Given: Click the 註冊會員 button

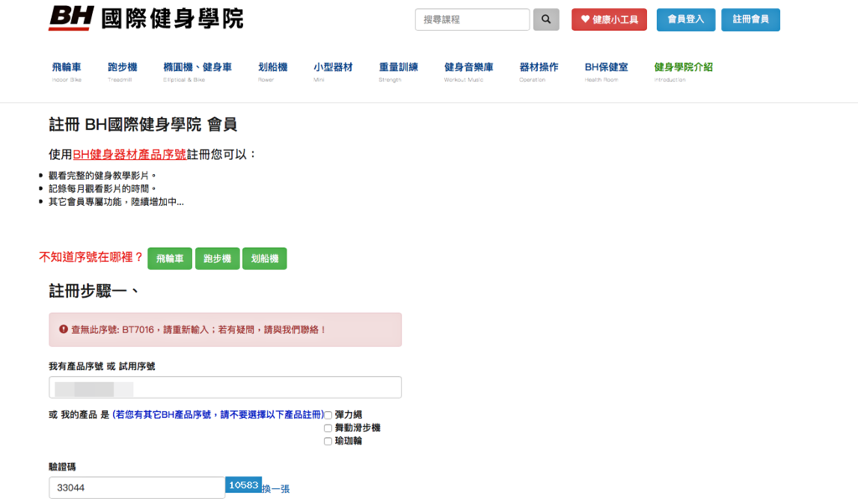Looking at the screenshot, I should pyautogui.click(x=751, y=20).
